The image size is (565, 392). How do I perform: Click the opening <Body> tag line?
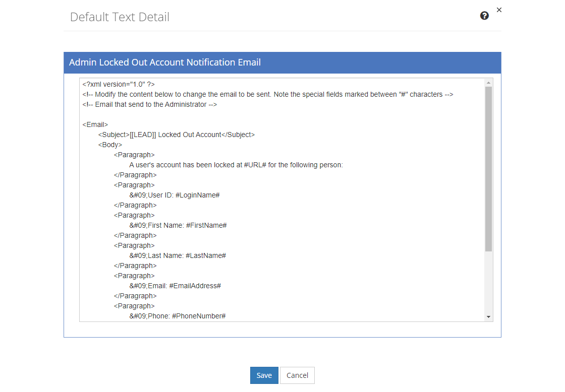pos(110,145)
